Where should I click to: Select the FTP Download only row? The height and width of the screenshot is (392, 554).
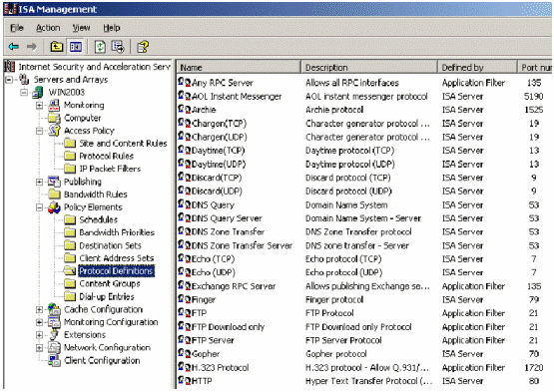coord(364,327)
